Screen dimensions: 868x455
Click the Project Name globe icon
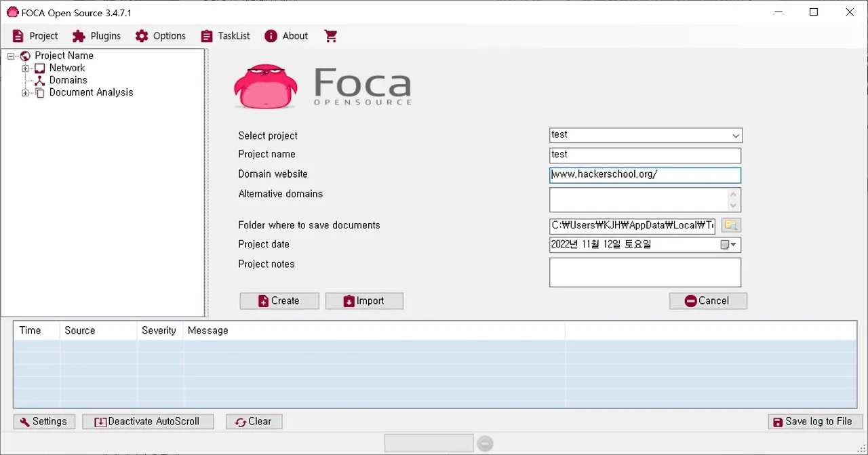26,56
